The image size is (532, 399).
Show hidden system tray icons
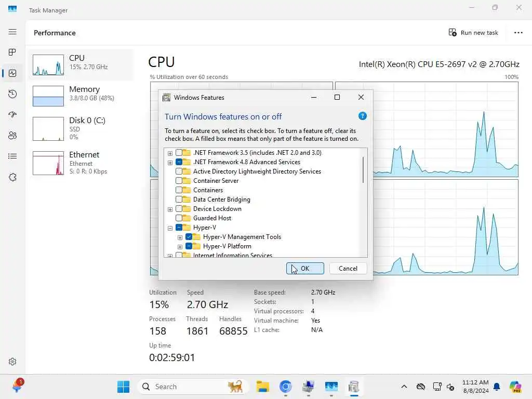tap(404, 387)
